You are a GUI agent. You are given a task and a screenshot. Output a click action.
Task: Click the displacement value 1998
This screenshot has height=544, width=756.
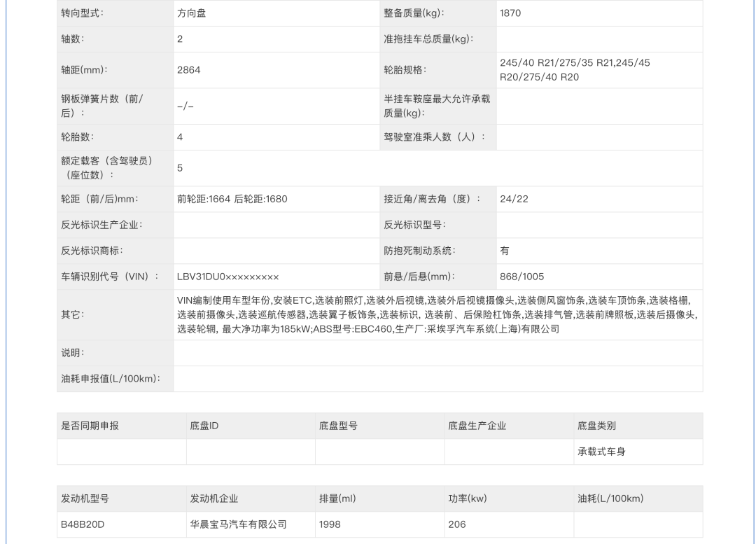(x=330, y=524)
